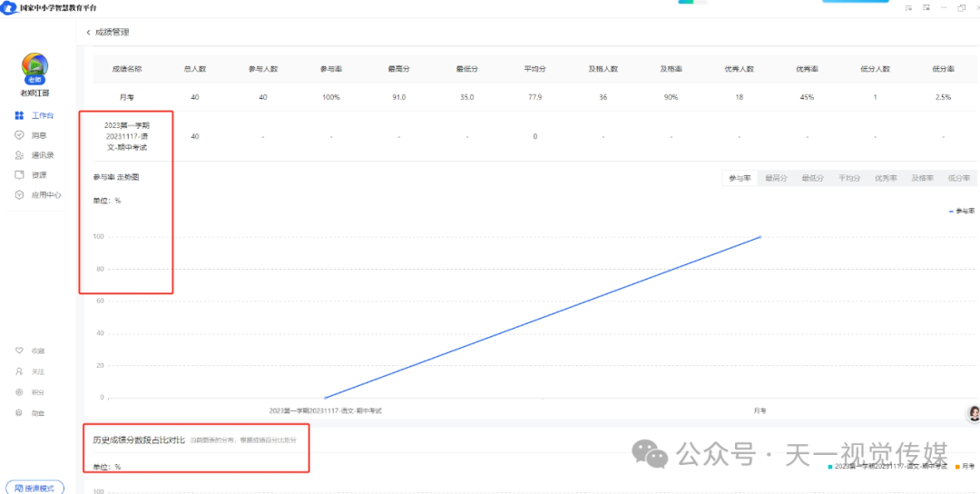The image size is (980, 494).
Task: Go back using the 成绩管理 back arrow
Action: pos(89,33)
